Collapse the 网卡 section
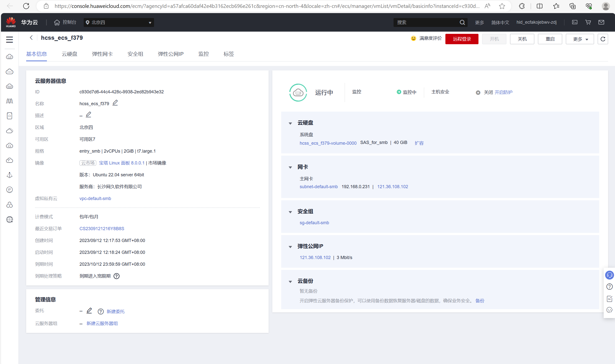615x364 pixels. point(290,167)
